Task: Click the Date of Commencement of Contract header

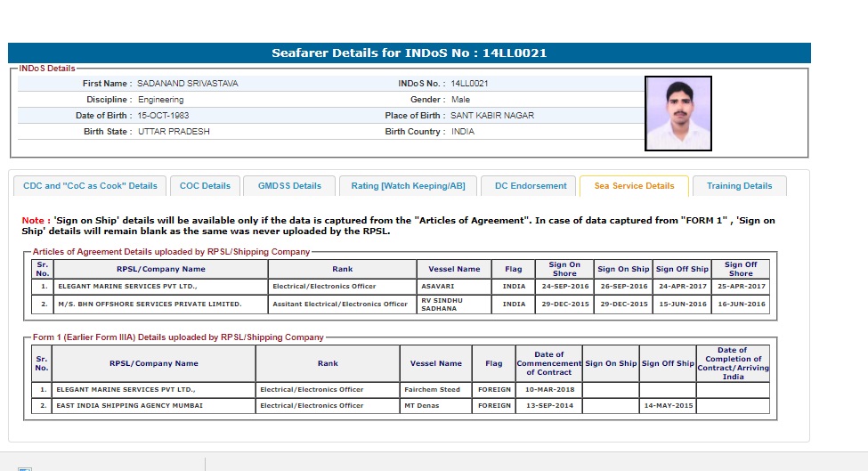Action: click(x=549, y=363)
